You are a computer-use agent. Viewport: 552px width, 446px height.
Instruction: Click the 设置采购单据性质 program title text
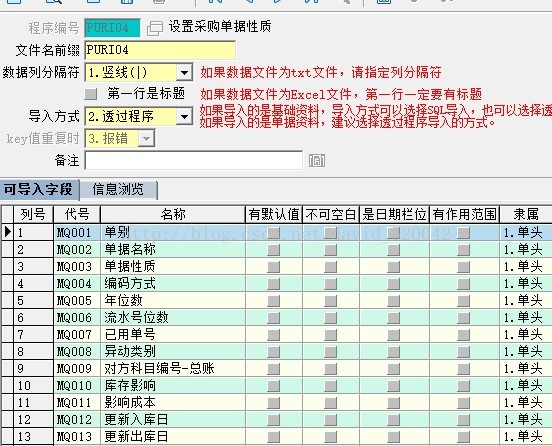tap(220, 27)
